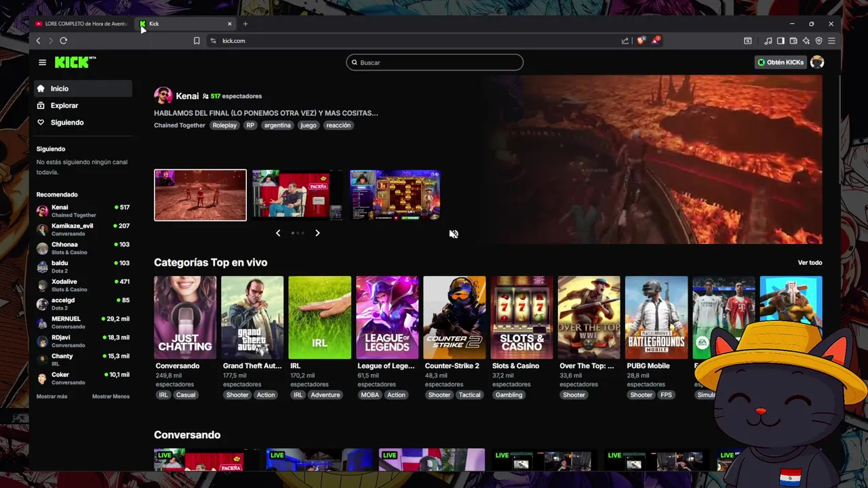This screenshot has height=488, width=868.
Task: Open Chained Together category link under title
Action: pos(180,125)
